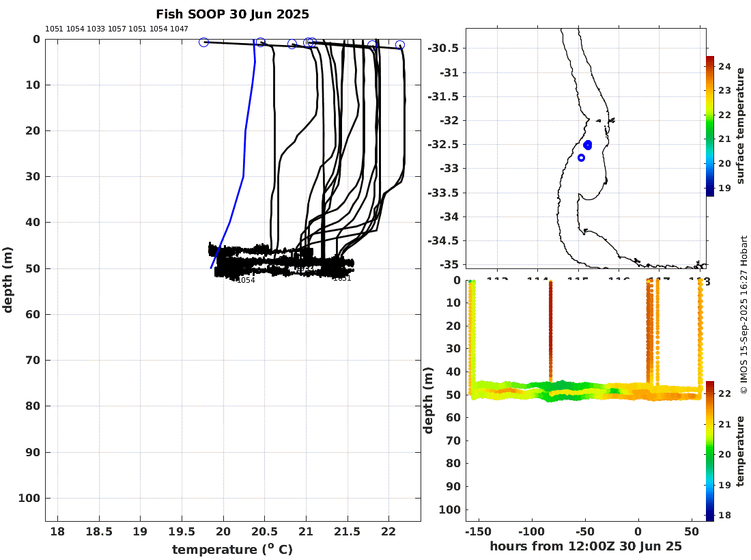Select the "1057" profile ID above the chart
Screen dimensions: 751x560
click(x=117, y=29)
